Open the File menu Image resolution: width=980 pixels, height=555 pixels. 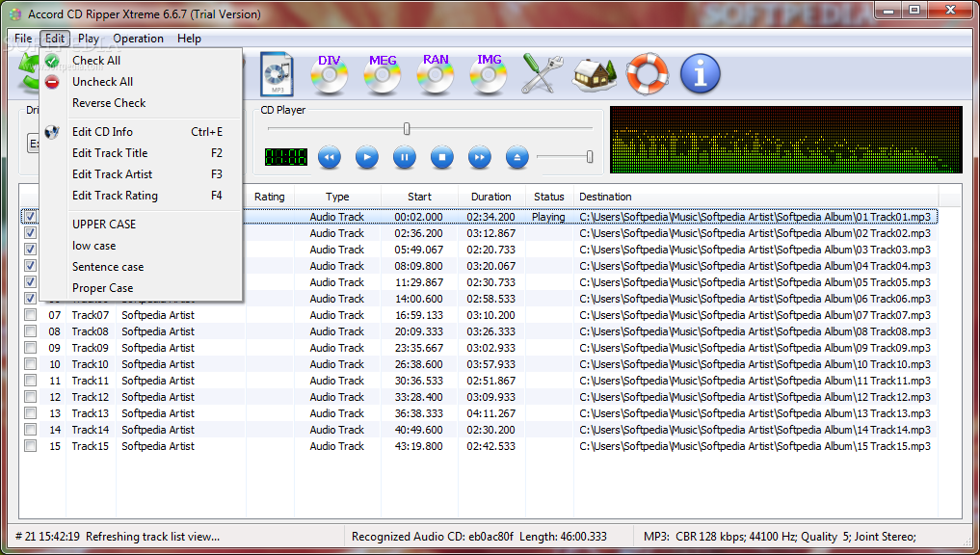coord(23,39)
